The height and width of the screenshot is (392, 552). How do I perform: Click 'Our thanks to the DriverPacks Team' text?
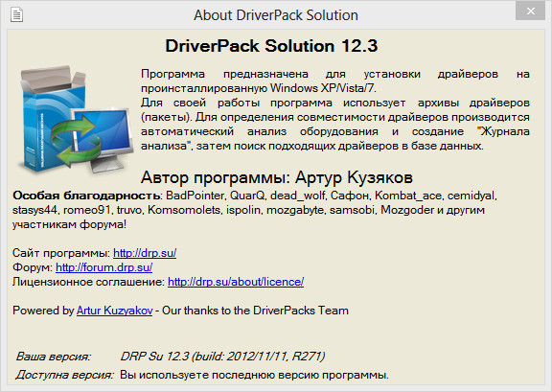tap(255, 311)
